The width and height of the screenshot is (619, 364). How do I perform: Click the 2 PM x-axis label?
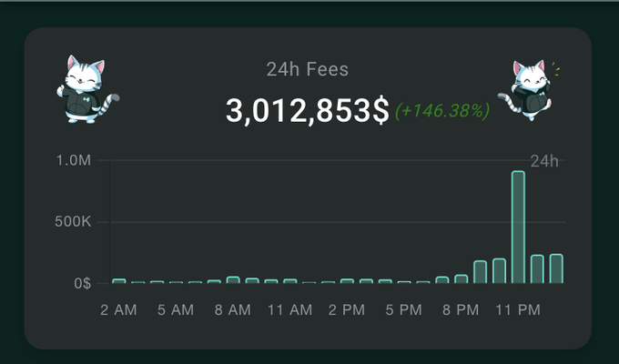pos(347,310)
